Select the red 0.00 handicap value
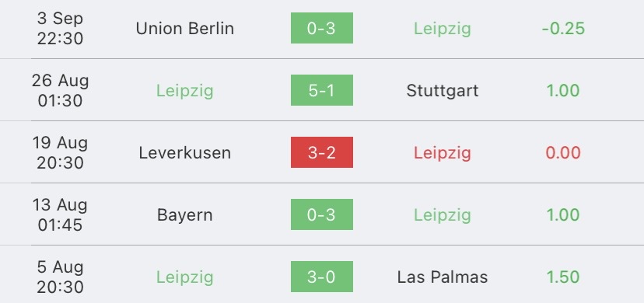 pos(563,152)
